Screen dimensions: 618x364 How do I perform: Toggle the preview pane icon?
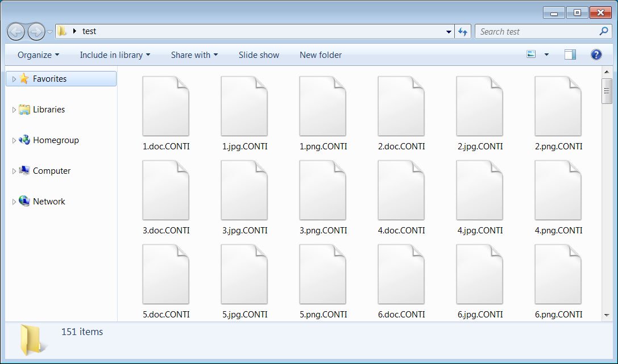point(570,55)
